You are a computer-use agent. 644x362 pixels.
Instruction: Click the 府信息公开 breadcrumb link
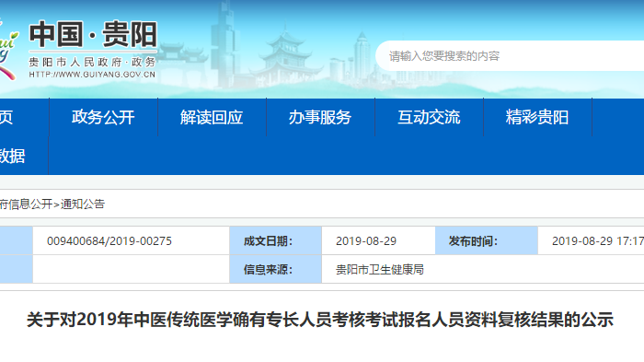coord(27,204)
